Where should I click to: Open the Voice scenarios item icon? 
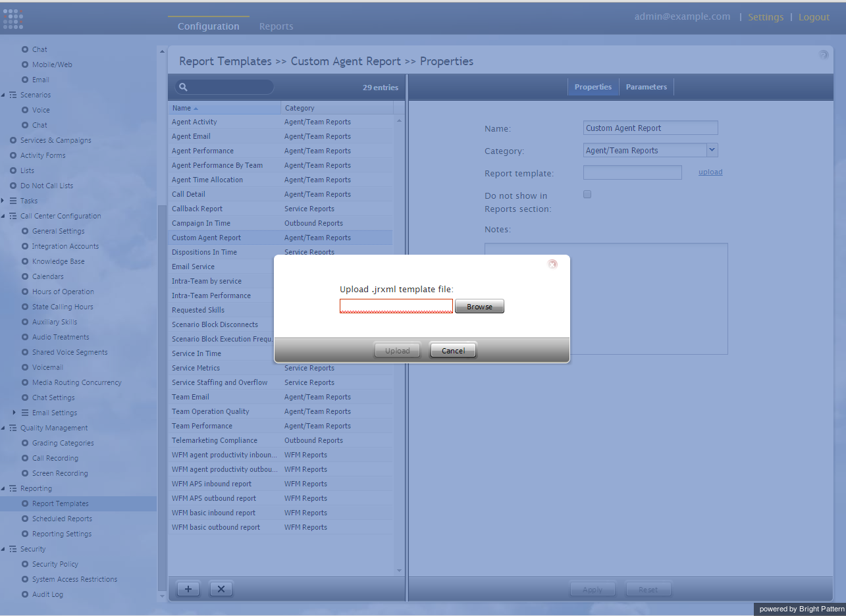25,110
